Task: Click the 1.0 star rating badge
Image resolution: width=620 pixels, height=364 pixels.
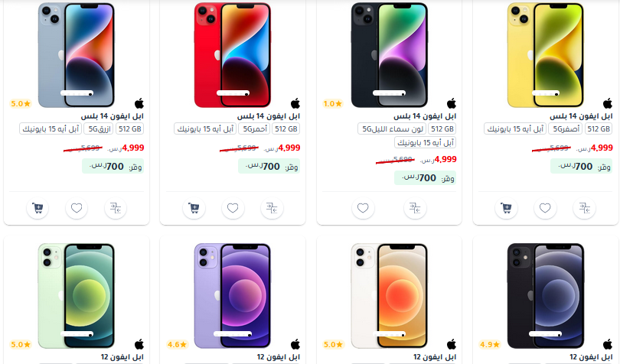Action: tap(332, 103)
